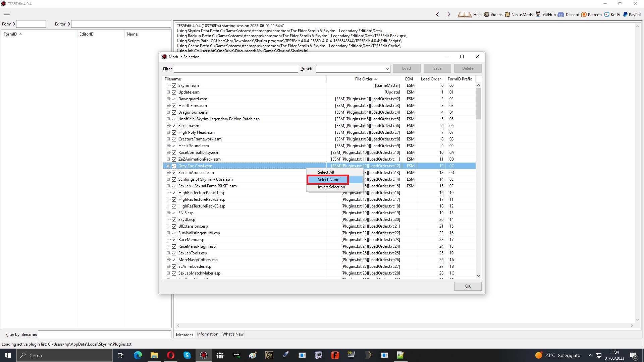Expand the MoreNastyCritters.esp node
Viewport: 644px width, 362px height.
coord(168,260)
